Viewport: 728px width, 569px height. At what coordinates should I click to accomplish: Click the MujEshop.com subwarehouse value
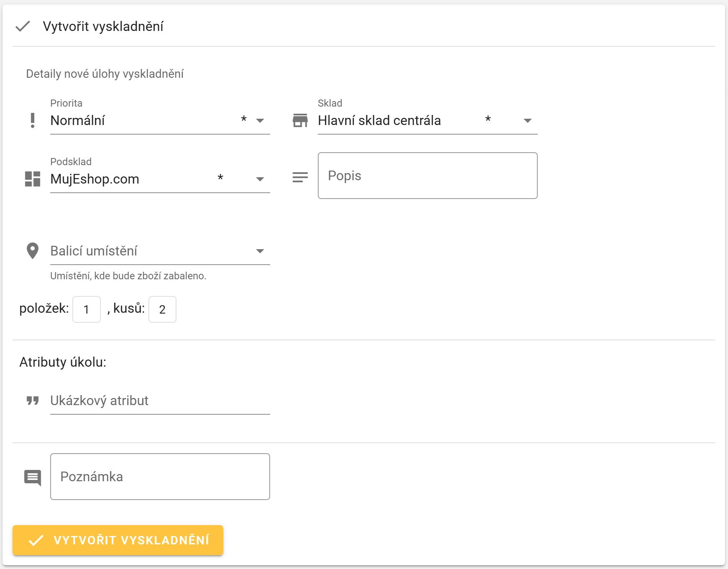(x=95, y=179)
